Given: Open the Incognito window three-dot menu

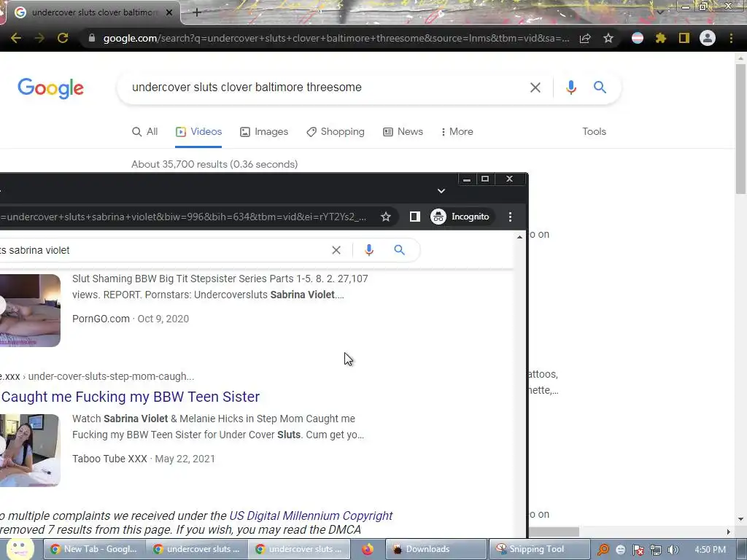Looking at the screenshot, I should point(510,217).
